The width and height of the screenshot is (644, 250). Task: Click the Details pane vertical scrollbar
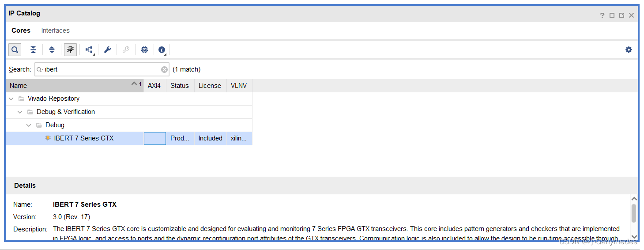(x=634, y=214)
